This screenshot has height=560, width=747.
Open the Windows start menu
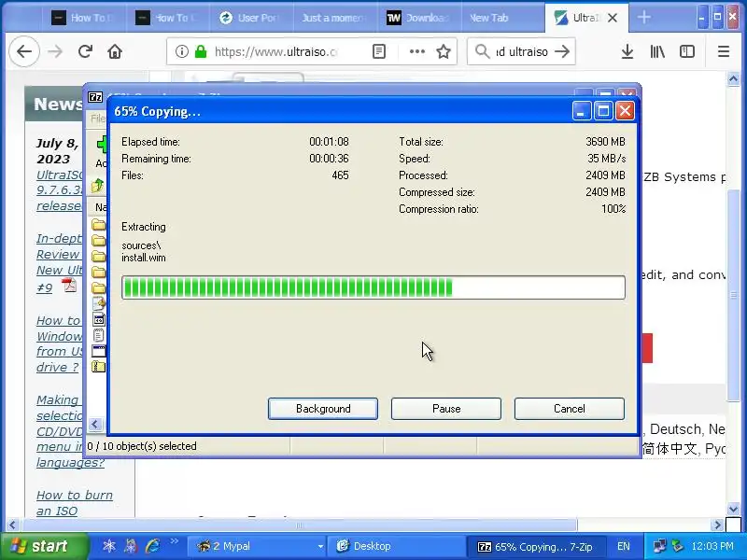44,546
